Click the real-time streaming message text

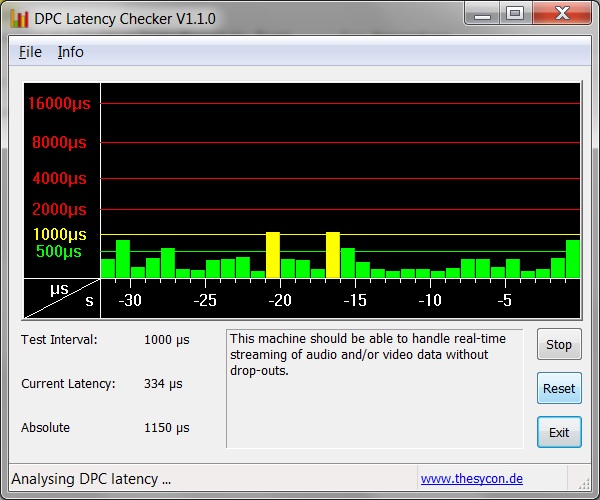tap(368, 355)
